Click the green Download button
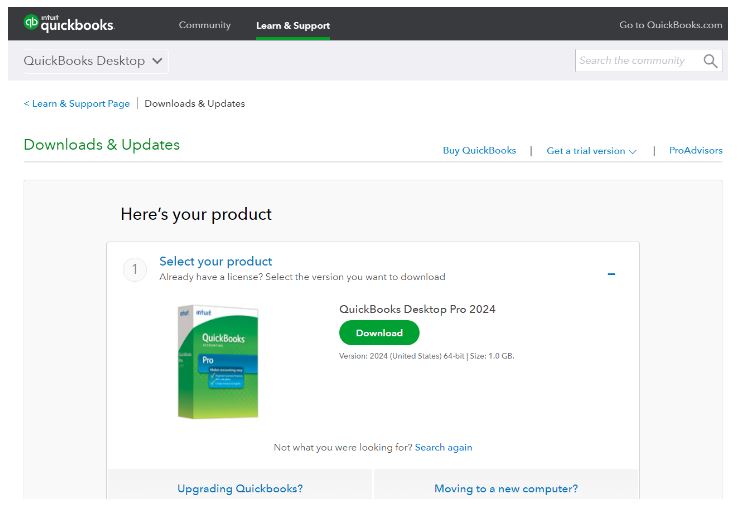 pyautogui.click(x=379, y=333)
